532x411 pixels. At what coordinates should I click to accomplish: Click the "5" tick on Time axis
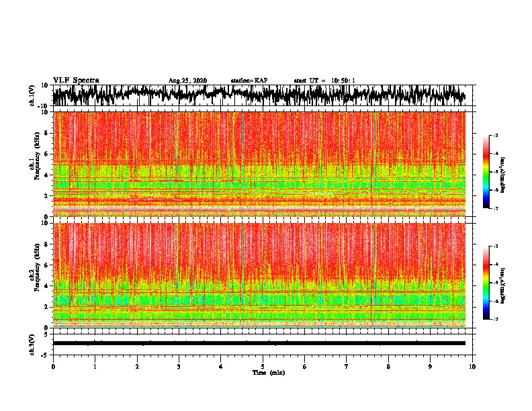263,367
